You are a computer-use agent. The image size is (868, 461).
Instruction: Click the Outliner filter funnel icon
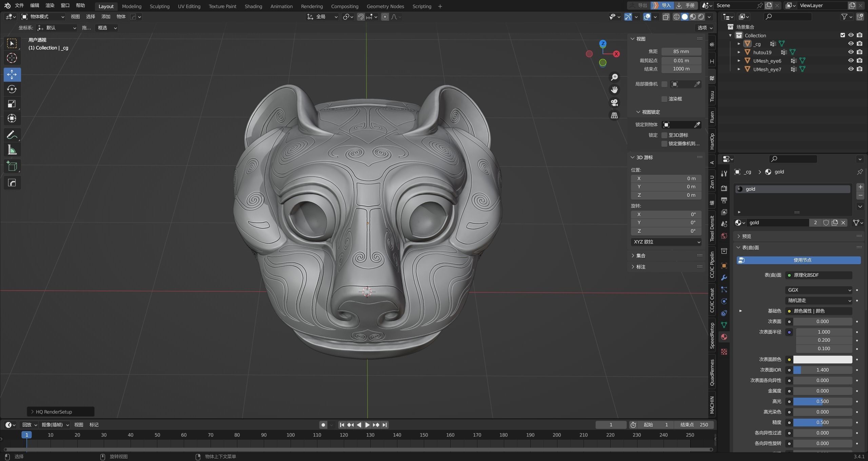click(844, 17)
